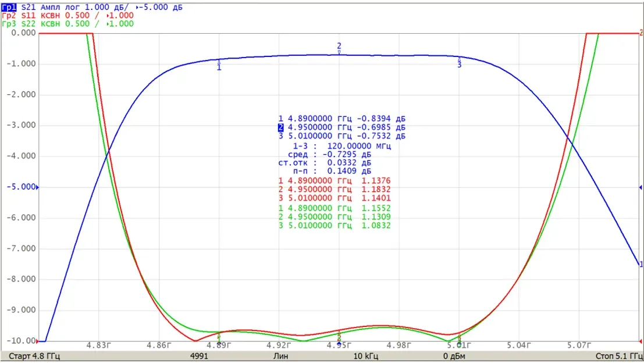This screenshot has width=644, height=363.
Task: Click the '1-3 : 120.00000 МГц' span readout
Action: click(x=341, y=146)
